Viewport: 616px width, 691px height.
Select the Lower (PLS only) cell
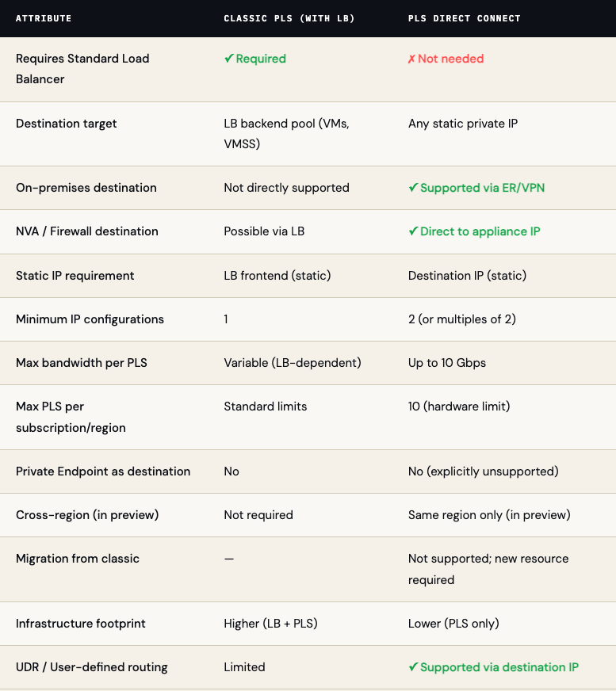click(453, 624)
